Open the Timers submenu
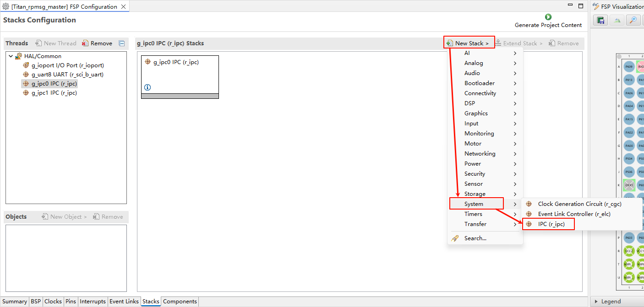 pos(473,214)
